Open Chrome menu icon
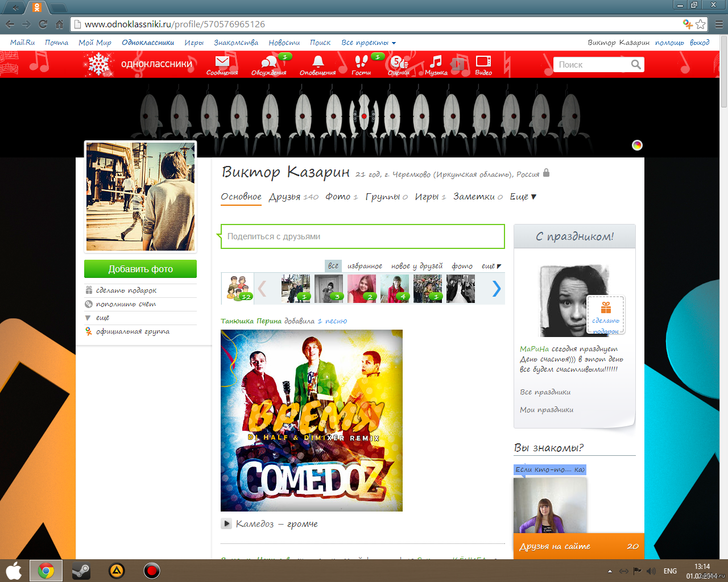728x582 pixels. [719, 24]
